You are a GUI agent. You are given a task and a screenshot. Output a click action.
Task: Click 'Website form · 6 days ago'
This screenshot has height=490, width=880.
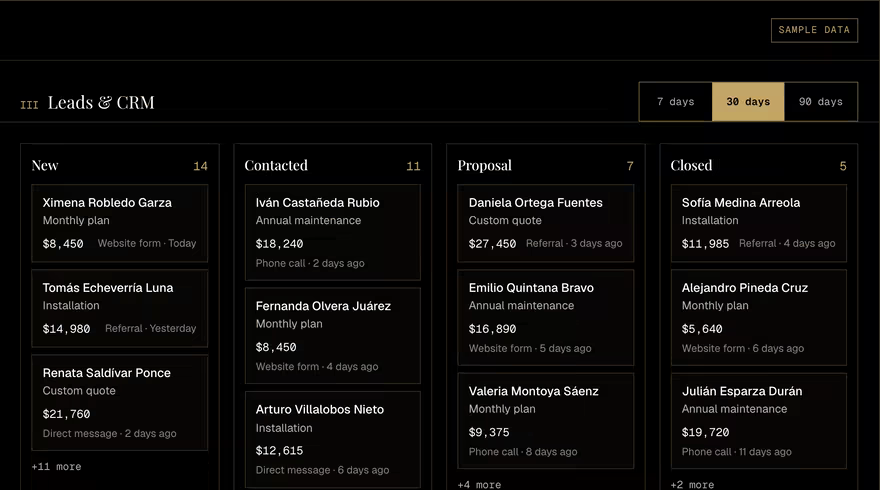(x=742, y=348)
